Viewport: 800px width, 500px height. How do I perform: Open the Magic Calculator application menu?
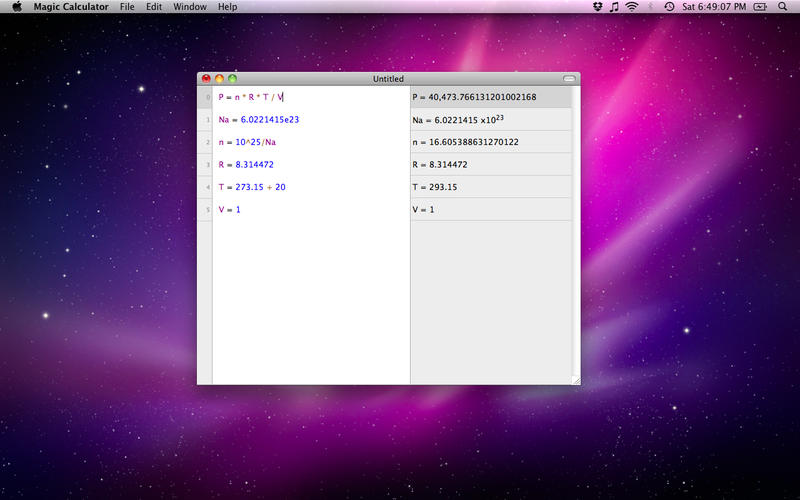[71, 7]
